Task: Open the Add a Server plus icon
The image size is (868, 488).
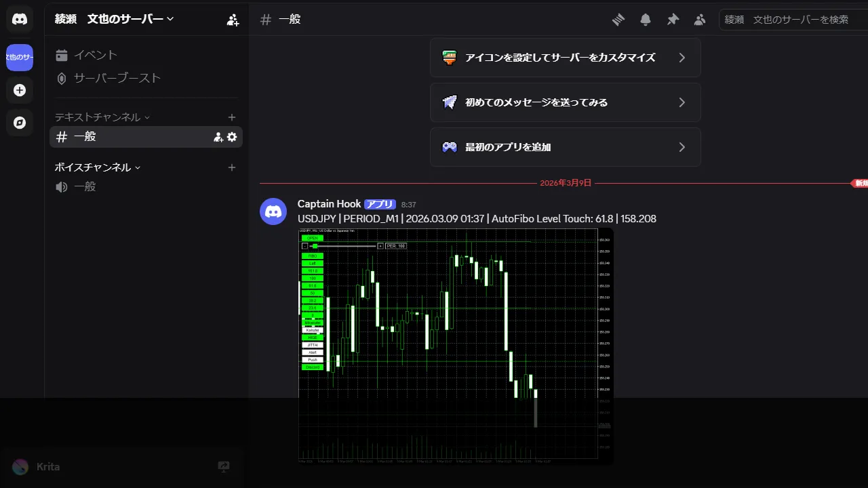Action: [x=19, y=89]
